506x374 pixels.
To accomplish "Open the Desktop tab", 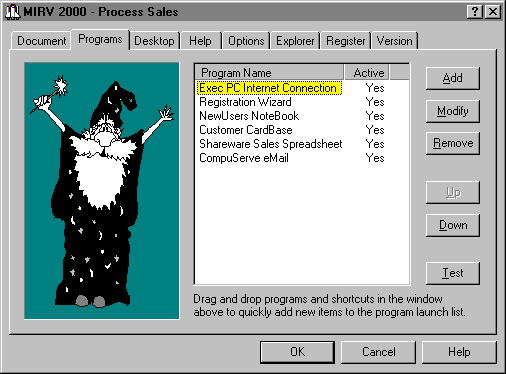I will [154, 41].
